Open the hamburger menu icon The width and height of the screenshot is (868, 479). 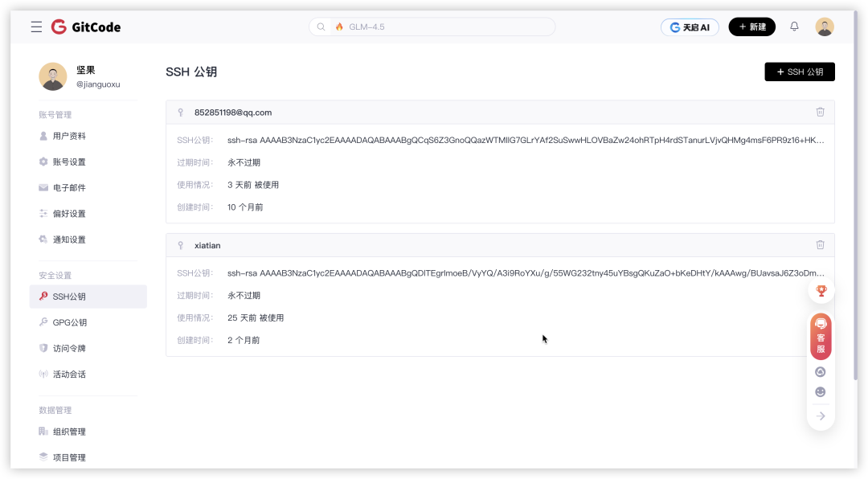[x=36, y=27]
